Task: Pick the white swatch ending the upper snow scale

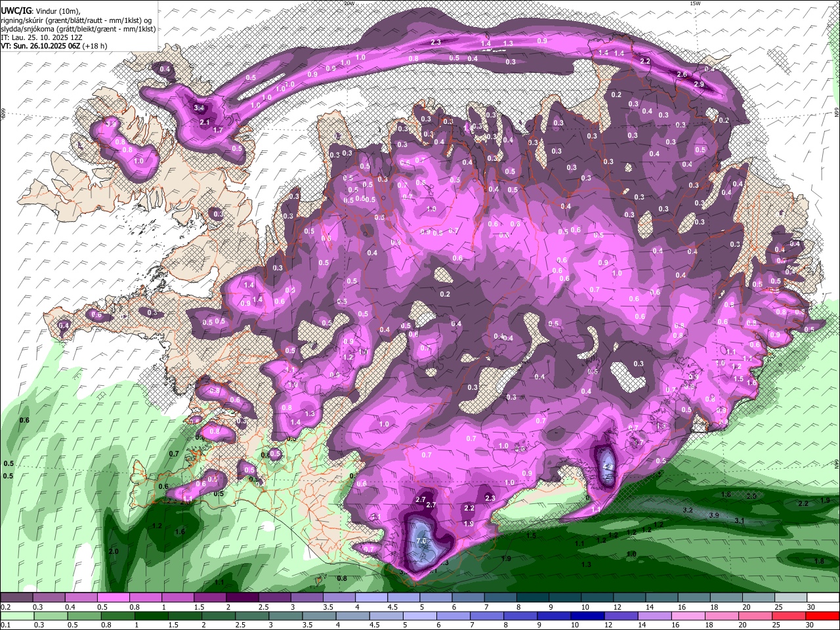Action: tap(824, 598)
